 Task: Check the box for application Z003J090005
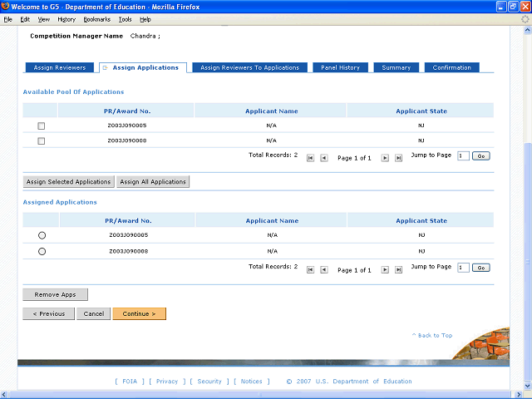(42, 126)
